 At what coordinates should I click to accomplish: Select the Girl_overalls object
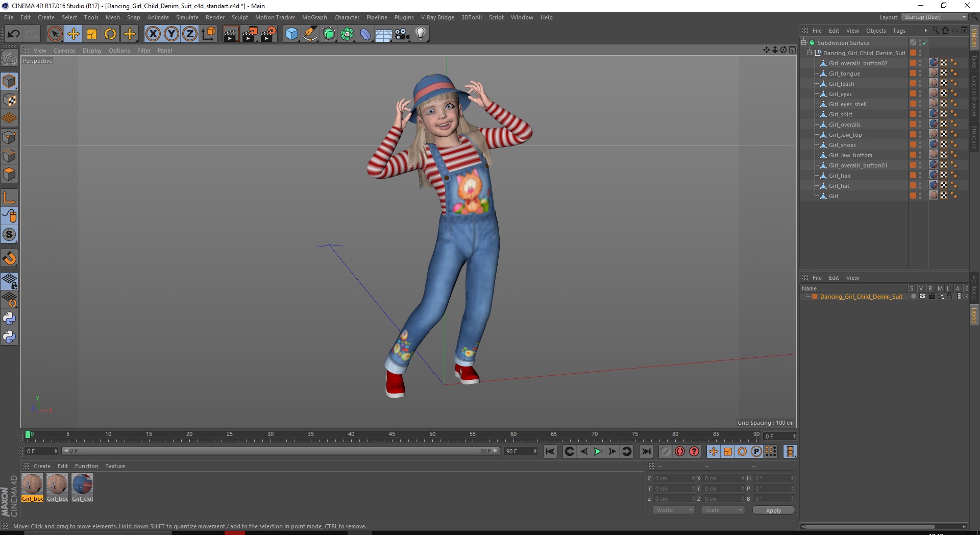click(x=844, y=125)
